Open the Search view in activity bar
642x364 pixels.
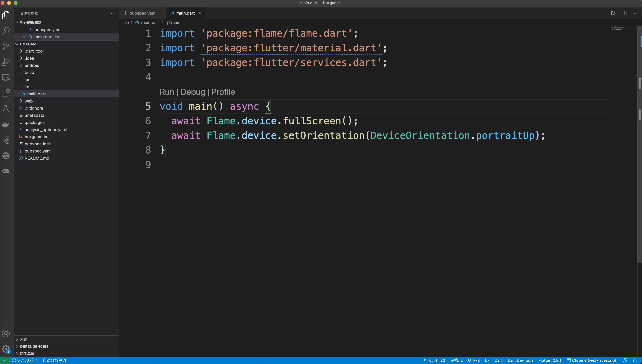pos(6,31)
